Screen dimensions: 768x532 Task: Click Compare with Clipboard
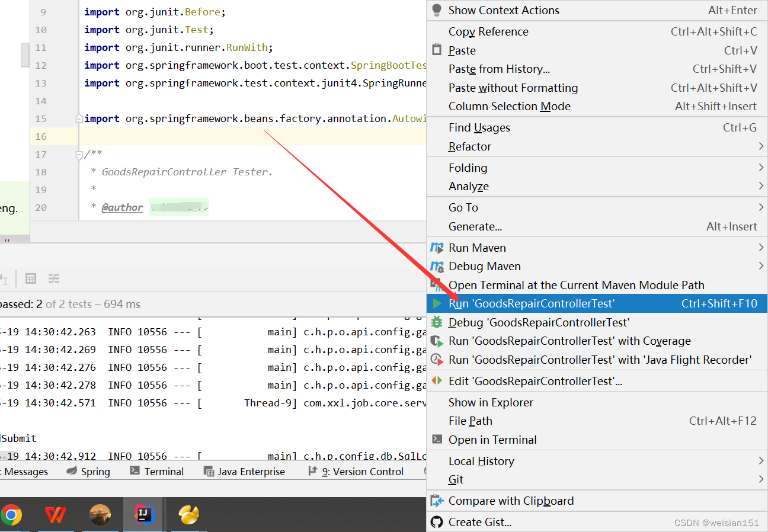tap(511, 501)
